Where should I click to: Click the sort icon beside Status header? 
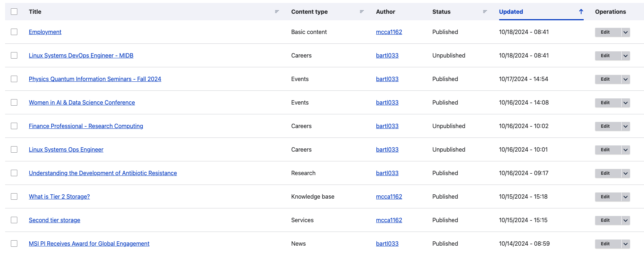tap(485, 12)
